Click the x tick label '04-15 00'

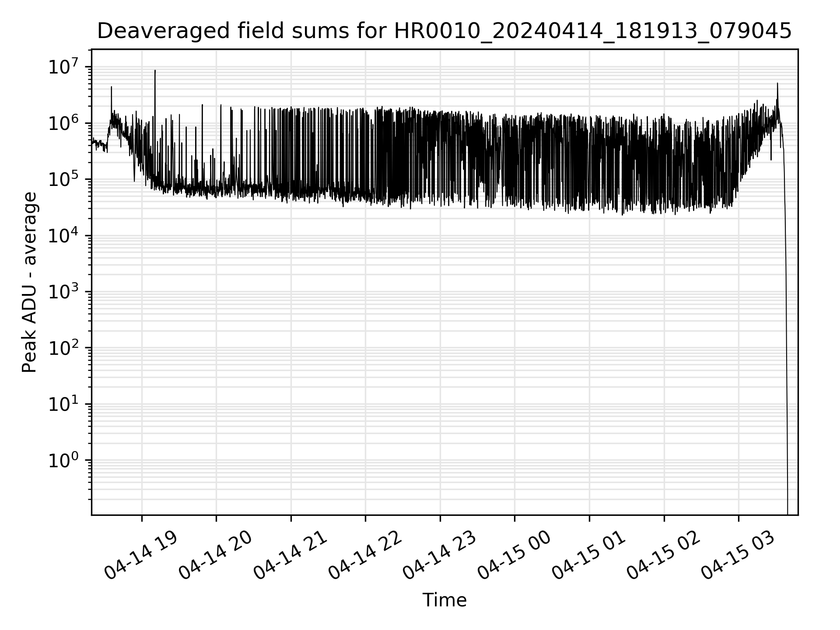pos(514,555)
